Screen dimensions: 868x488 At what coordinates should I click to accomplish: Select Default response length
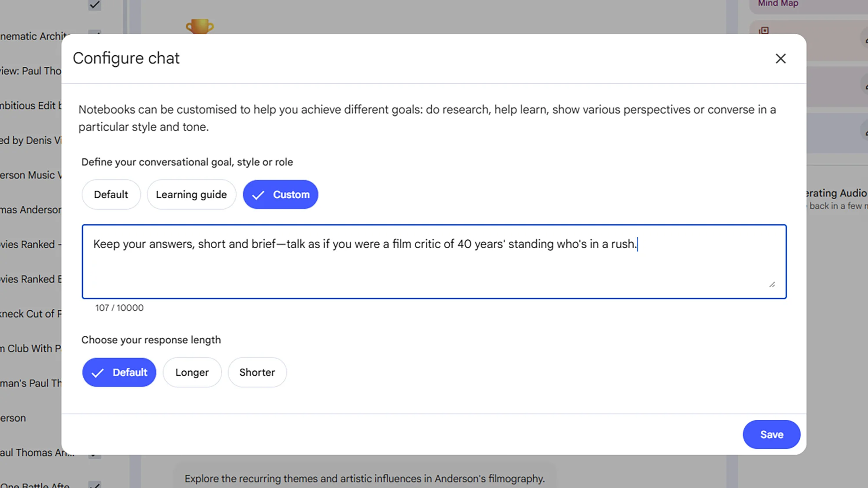(x=119, y=372)
